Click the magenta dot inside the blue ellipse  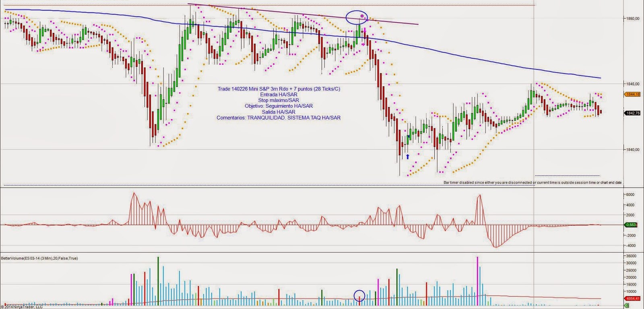click(x=362, y=16)
